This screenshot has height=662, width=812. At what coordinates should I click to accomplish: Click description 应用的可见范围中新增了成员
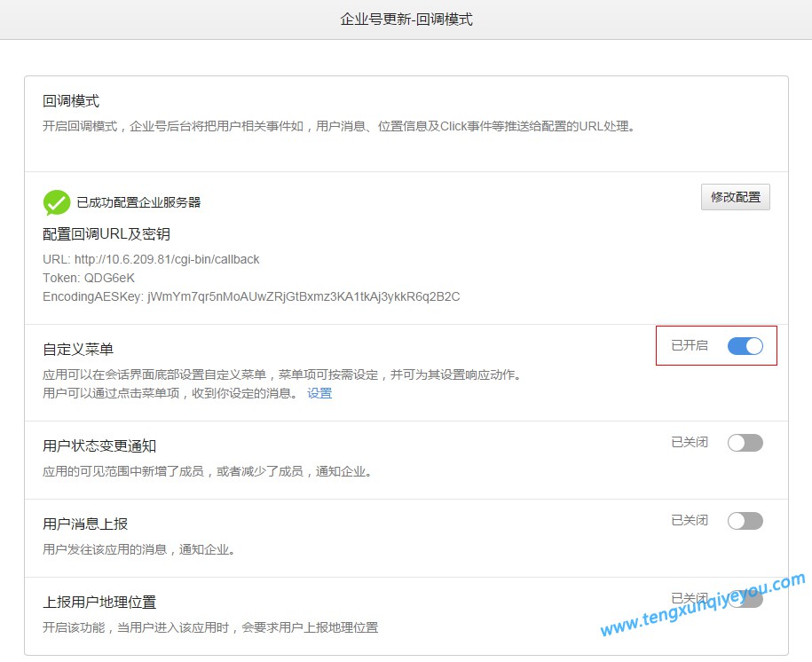pyautogui.click(x=207, y=471)
